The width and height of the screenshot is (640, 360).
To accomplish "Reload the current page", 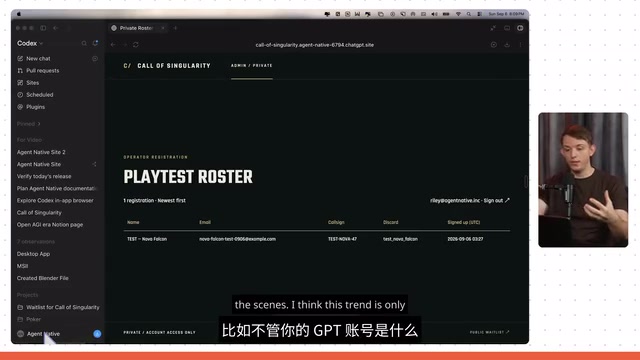I will [136, 45].
